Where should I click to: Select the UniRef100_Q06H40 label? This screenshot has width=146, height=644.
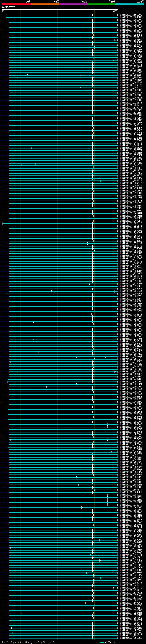coord(131,291)
